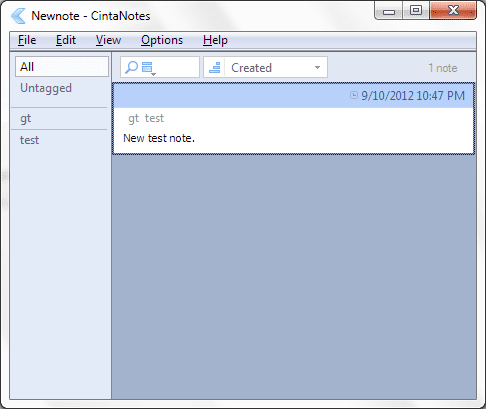This screenshot has width=486, height=409.
Task: Select the All tag filter
Action: click(62, 67)
